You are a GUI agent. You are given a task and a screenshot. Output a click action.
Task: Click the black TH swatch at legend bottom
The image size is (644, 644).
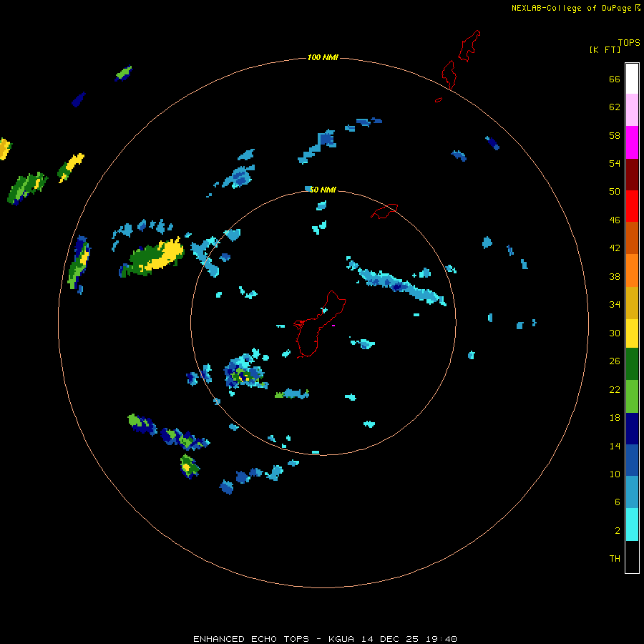[x=632, y=557]
